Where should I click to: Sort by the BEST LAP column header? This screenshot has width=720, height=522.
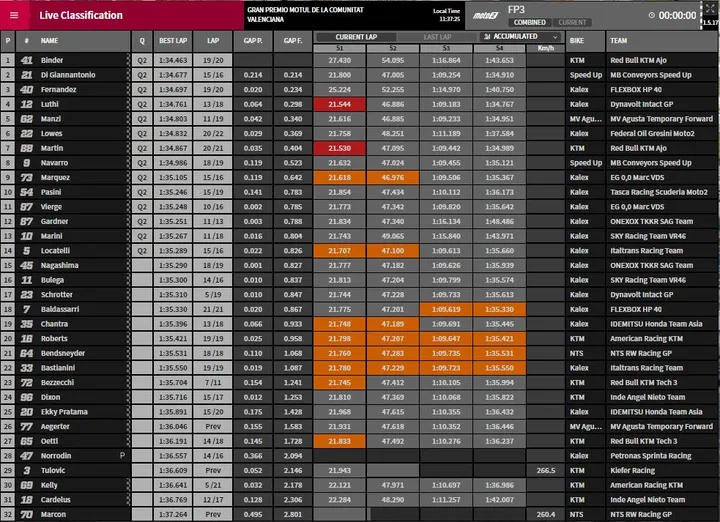173,41
